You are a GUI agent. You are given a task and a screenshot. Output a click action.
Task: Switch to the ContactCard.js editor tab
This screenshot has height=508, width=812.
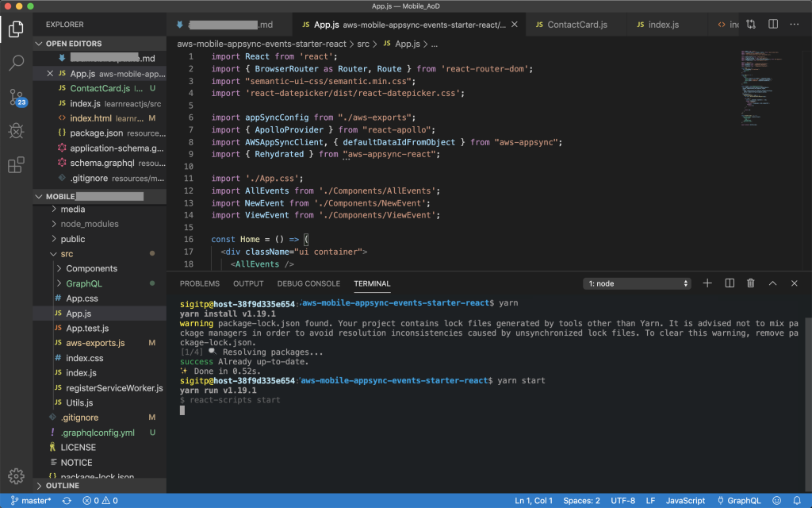(576, 25)
